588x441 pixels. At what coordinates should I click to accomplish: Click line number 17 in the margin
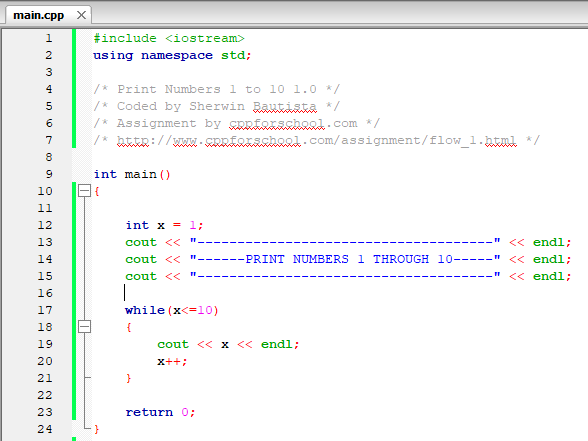coord(45,310)
